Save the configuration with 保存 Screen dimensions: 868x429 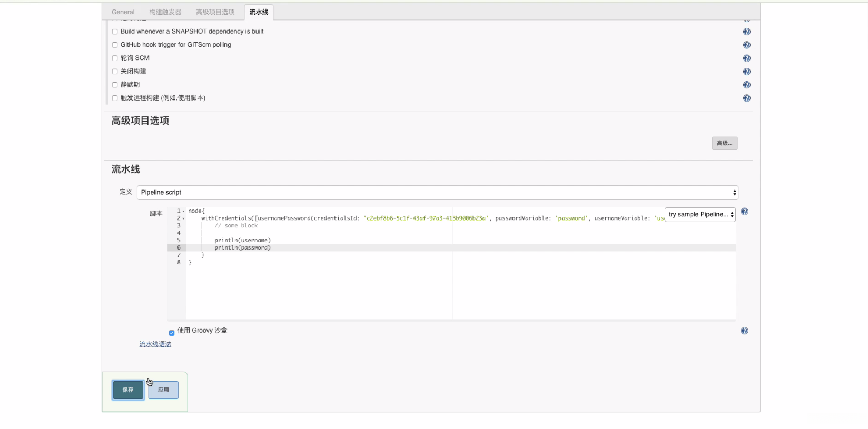point(128,390)
